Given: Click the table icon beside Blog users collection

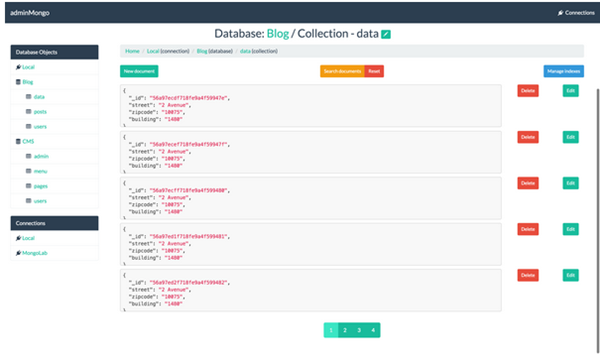Looking at the screenshot, I should click(x=29, y=126).
